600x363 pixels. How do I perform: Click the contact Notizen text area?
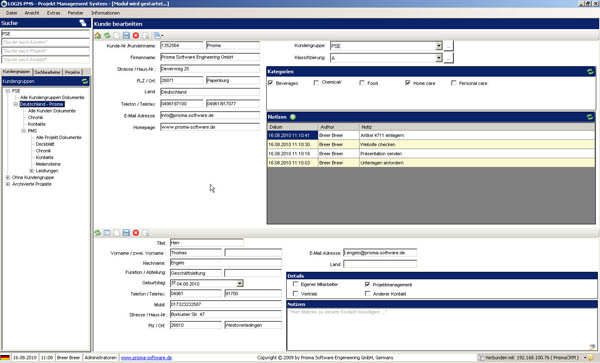pyautogui.click(x=442, y=329)
